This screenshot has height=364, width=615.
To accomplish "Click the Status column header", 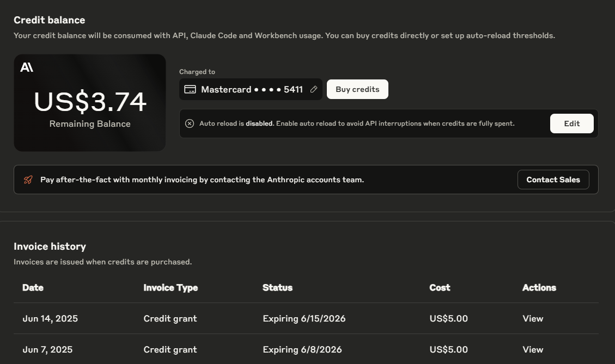I will click(277, 288).
